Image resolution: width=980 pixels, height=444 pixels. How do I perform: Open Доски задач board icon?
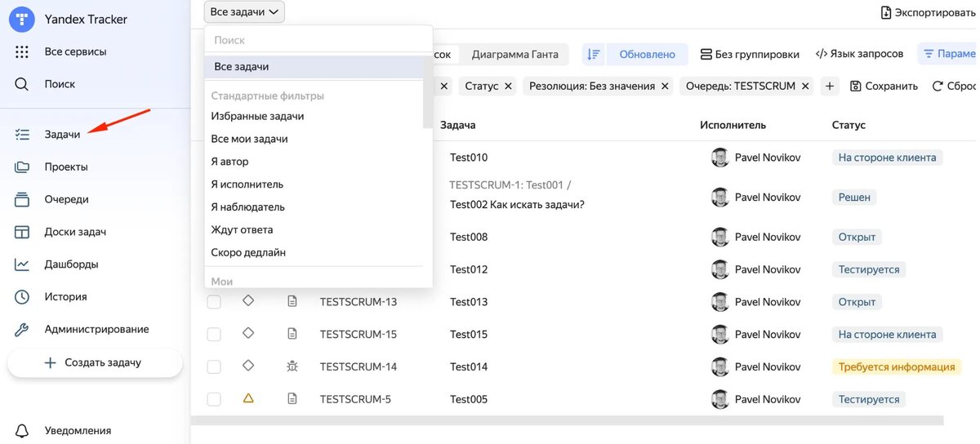(x=22, y=232)
